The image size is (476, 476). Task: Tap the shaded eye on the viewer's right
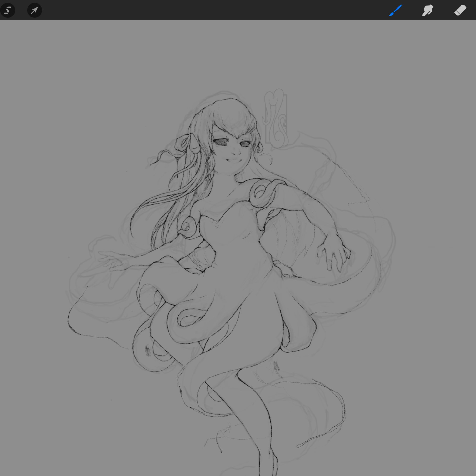point(245,144)
